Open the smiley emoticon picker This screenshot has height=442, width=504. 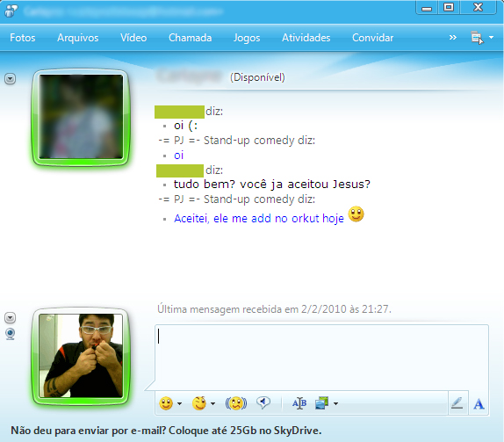click(x=166, y=403)
